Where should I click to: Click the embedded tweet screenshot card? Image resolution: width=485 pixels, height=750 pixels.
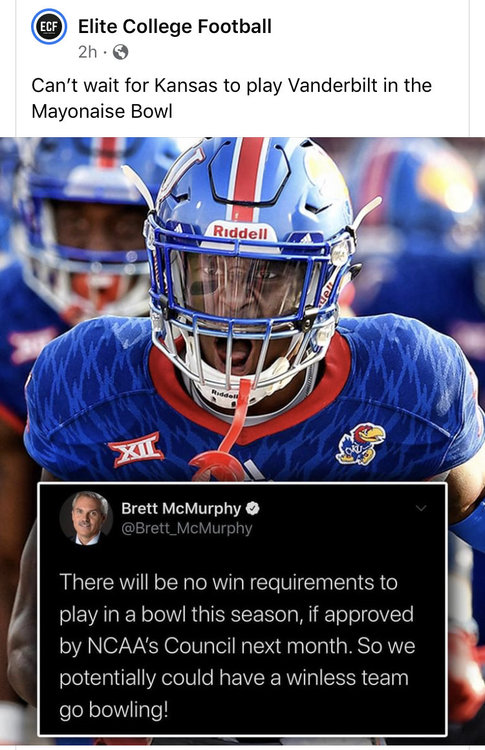(242, 609)
